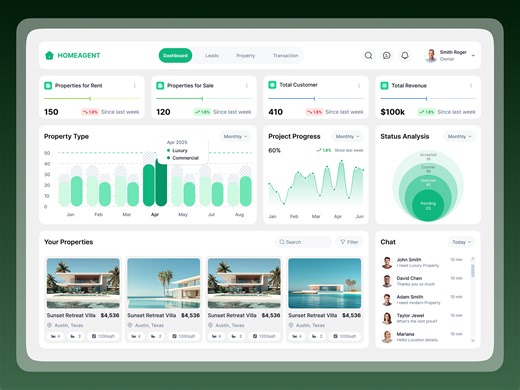The width and height of the screenshot is (520, 390).
Task: Open third Sunset Retreat Villa thumbnail
Action: (244, 283)
